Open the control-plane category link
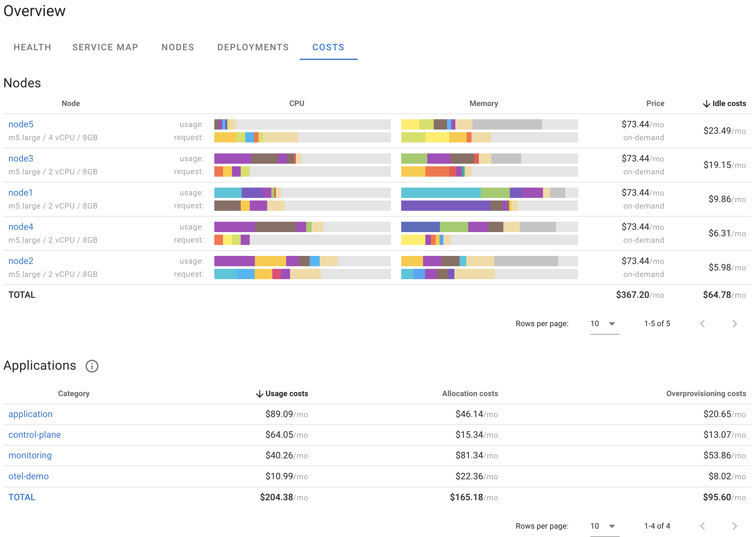The image size is (756, 537). click(35, 435)
